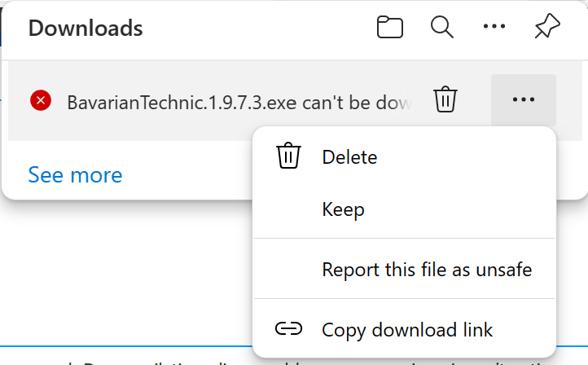Image resolution: width=588 pixels, height=365 pixels.
Task: Pin the Downloads panel
Action: pyautogui.click(x=547, y=26)
